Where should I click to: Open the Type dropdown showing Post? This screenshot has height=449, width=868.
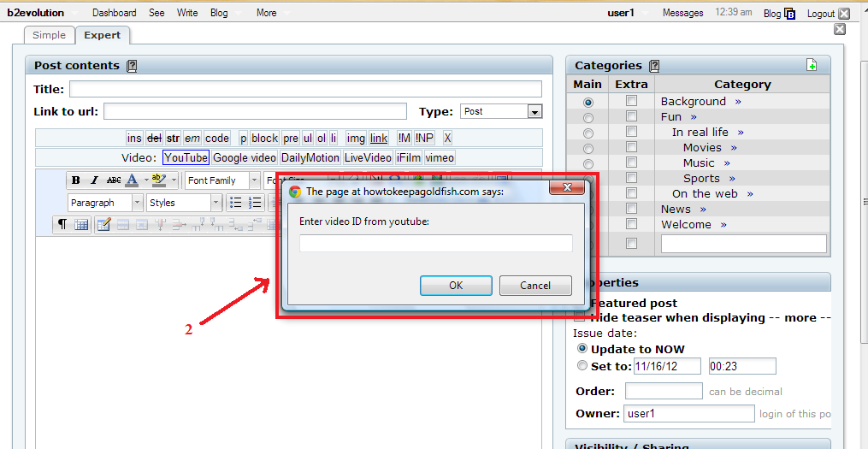(x=501, y=111)
